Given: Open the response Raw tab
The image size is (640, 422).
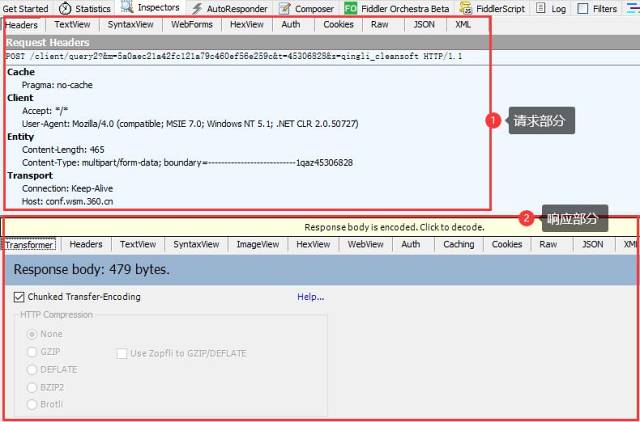Looking at the screenshot, I should (548, 244).
